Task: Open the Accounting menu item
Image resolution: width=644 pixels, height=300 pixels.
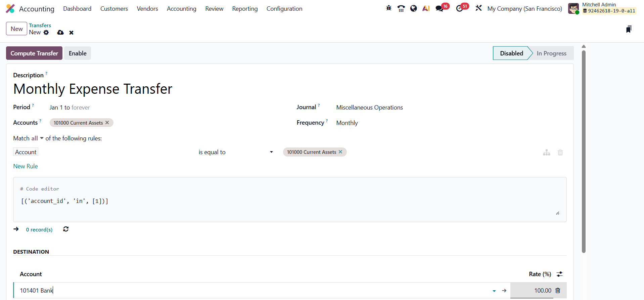Action: (182, 9)
